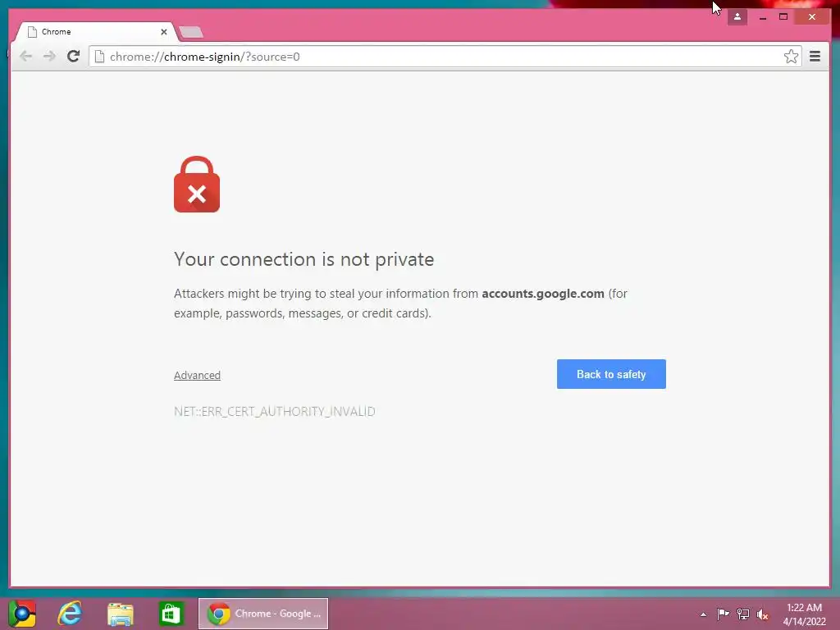
Task: Click the 'Your connection is not private' heading
Action: click(x=304, y=259)
